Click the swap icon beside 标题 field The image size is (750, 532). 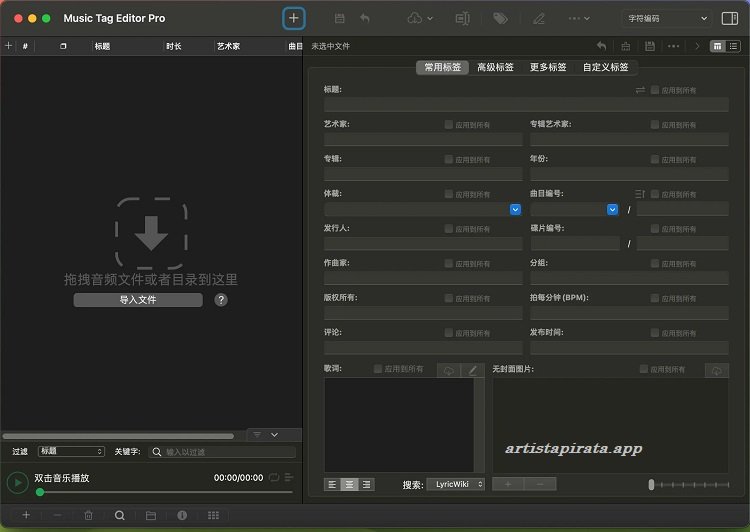coord(640,90)
